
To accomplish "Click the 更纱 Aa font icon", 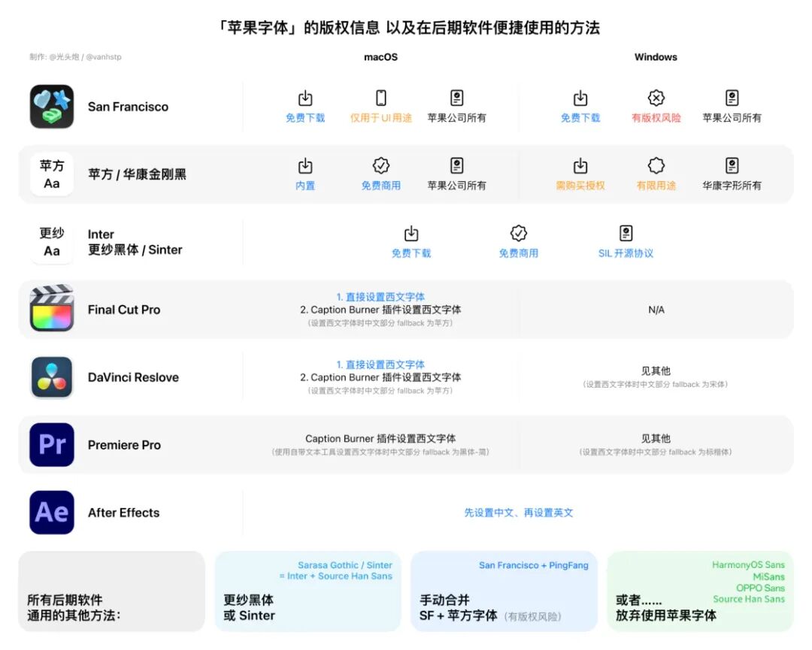I will 52,242.
